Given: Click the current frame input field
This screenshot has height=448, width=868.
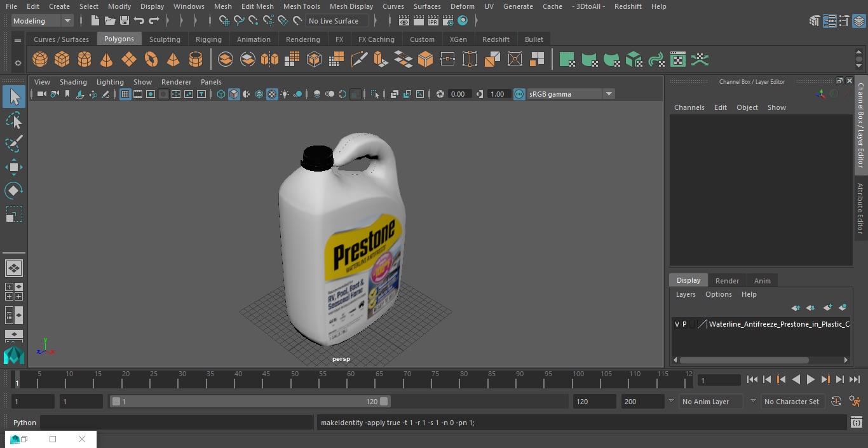Looking at the screenshot, I should 719,380.
